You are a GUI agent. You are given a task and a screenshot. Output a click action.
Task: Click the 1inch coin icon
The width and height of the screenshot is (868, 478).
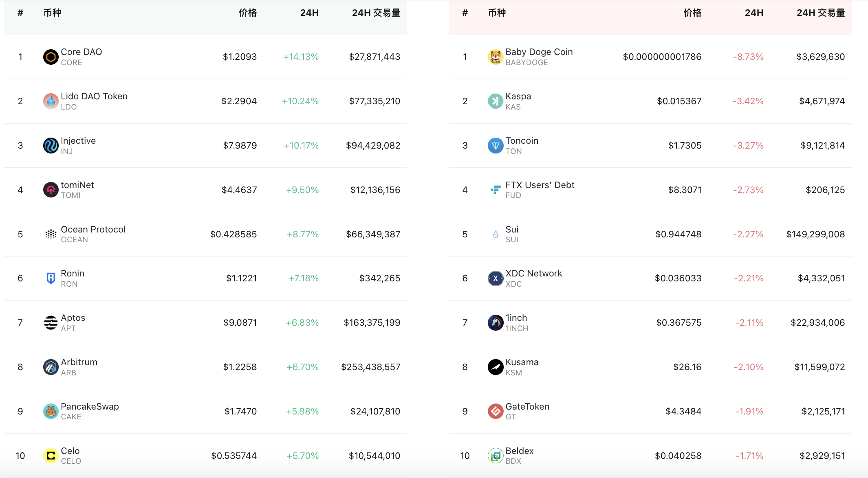[496, 323]
